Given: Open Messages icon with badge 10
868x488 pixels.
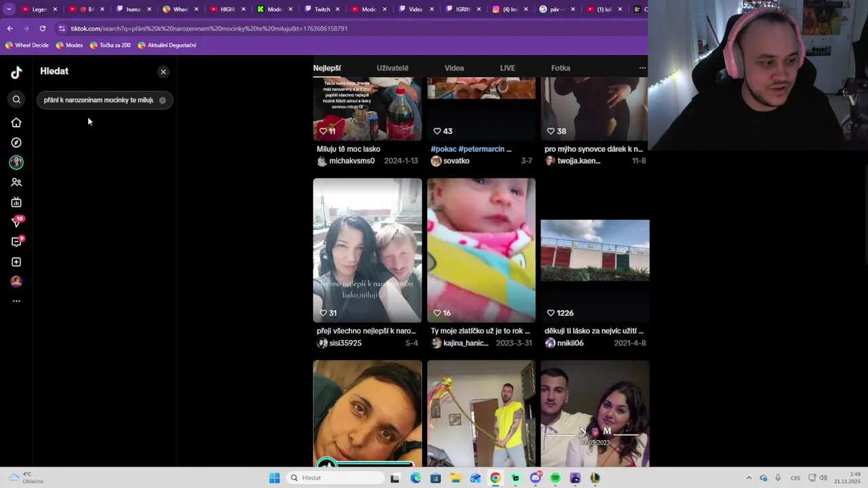Looking at the screenshot, I should point(16,222).
